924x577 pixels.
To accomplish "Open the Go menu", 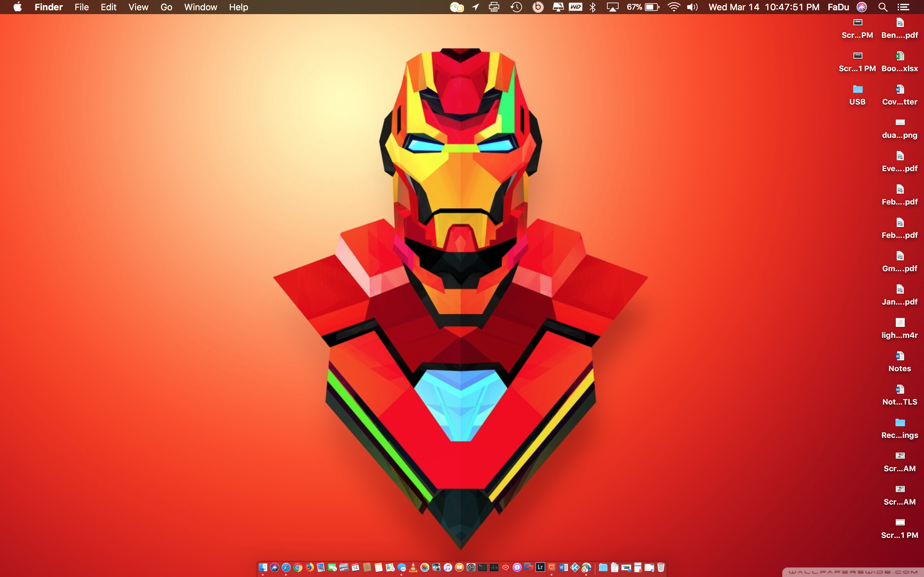I will click(166, 7).
